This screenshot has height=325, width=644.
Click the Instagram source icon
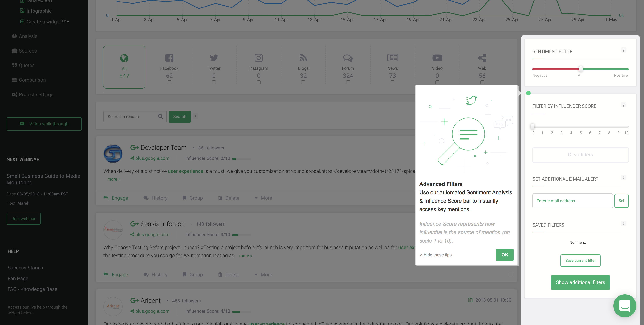(259, 58)
